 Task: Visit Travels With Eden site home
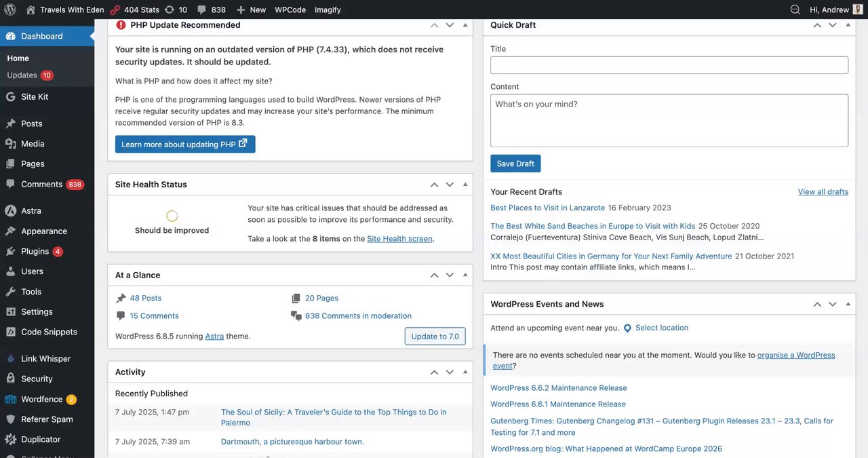click(x=65, y=9)
